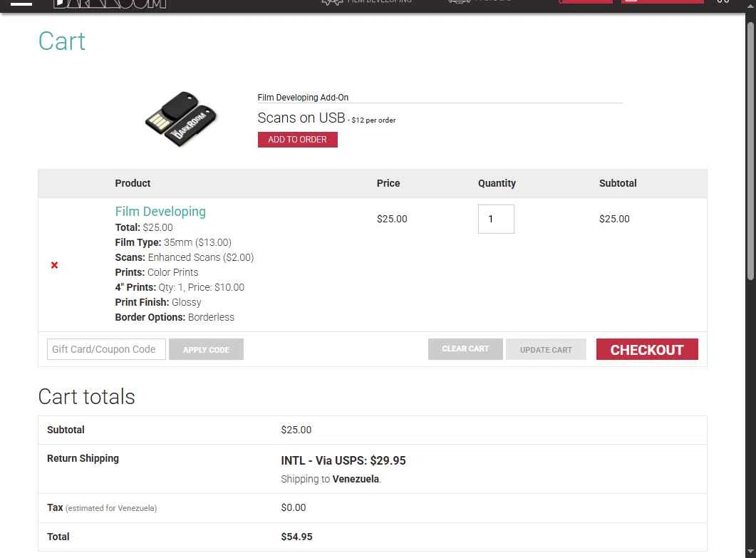Click the USB drive product thumbnail

click(x=181, y=119)
